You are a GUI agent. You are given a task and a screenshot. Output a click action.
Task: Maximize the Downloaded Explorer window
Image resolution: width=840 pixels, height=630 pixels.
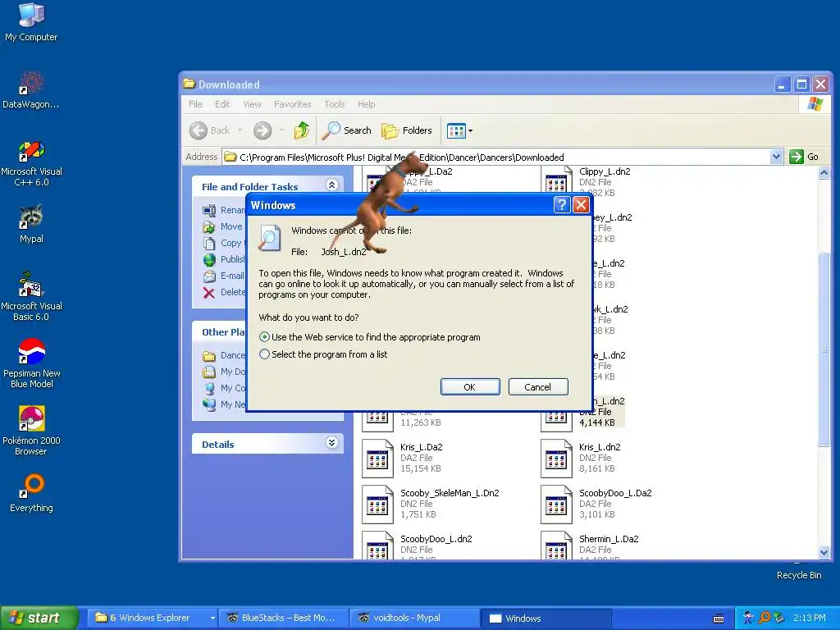(801, 84)
